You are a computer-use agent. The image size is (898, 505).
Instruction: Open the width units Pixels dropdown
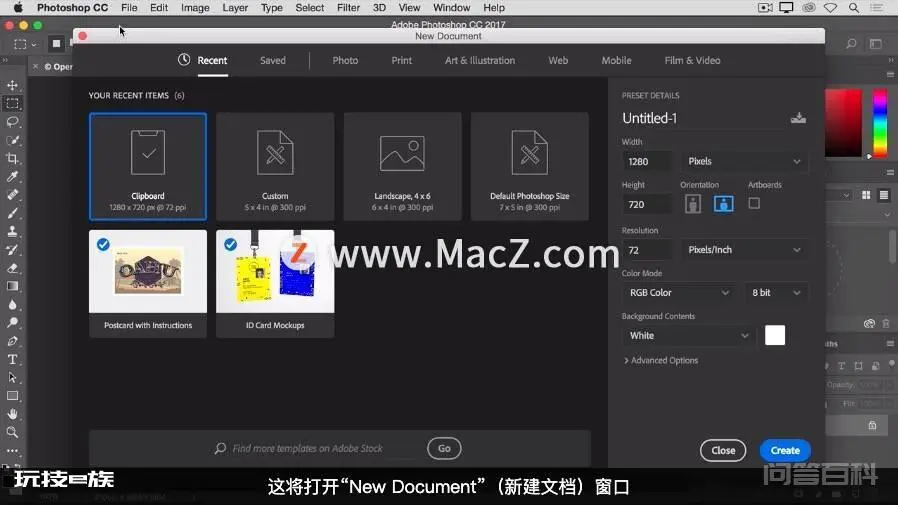(744, 161)
